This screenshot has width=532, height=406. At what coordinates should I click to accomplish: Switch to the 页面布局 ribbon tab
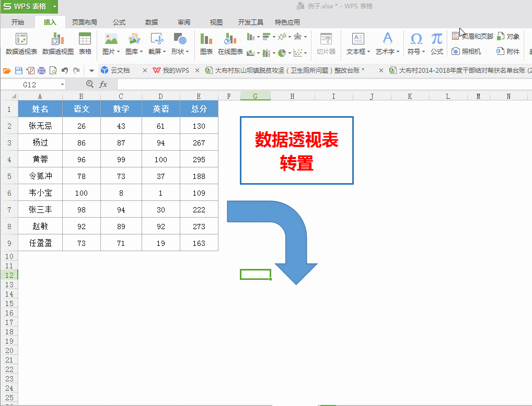coord(84,22)
